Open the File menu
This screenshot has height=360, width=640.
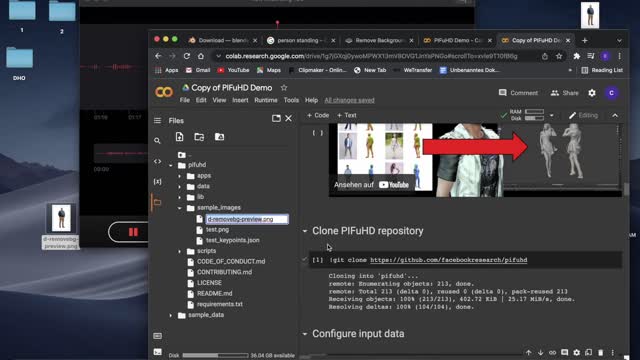click(x=184, y=100)
